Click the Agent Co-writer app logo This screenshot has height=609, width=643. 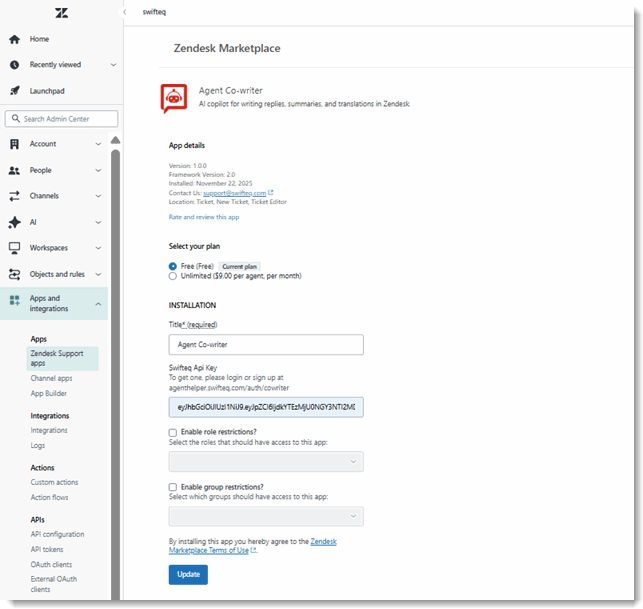174,98
